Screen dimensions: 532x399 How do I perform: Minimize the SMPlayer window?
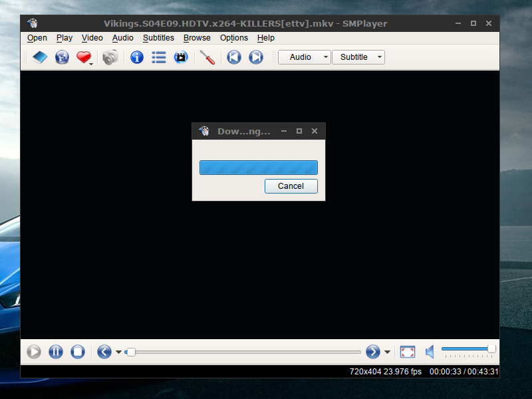click(x=458, y=23)
